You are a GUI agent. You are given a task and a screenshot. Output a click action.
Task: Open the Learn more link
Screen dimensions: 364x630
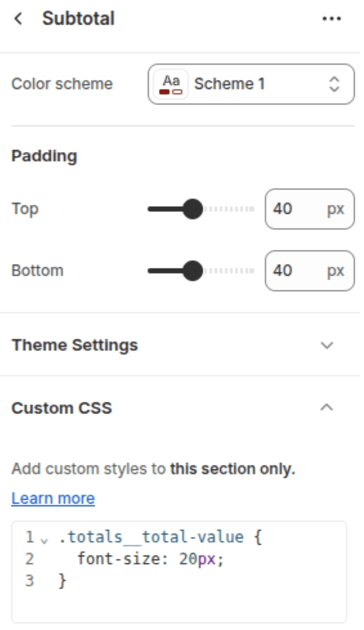point(53,498)
